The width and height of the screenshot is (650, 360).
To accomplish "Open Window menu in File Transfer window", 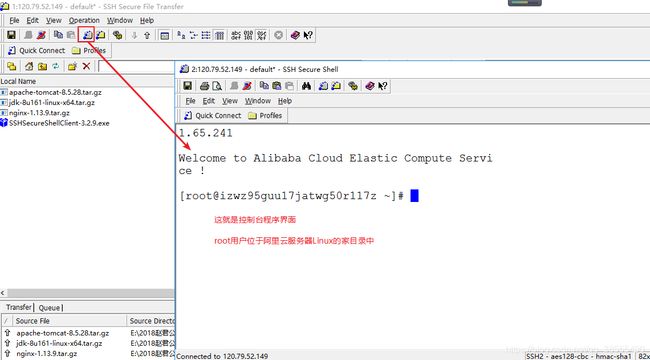I will (x=120, y=20).
